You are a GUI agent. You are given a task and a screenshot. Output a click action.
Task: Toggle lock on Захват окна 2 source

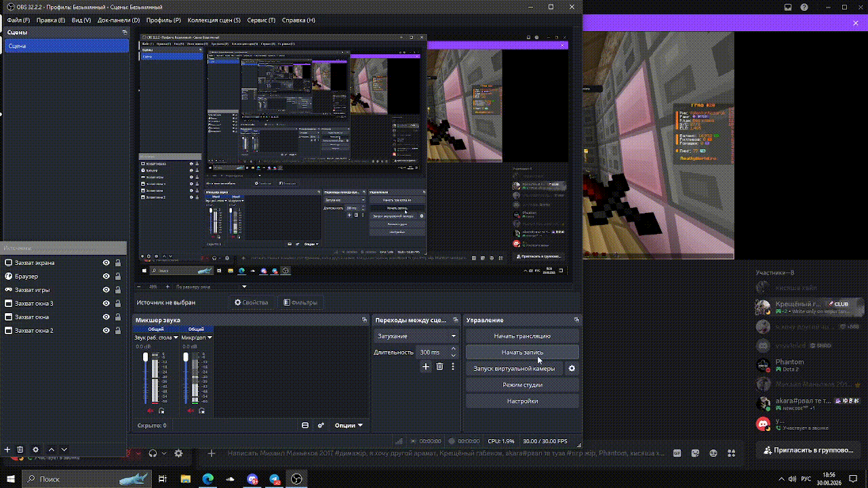coord(118,331)
